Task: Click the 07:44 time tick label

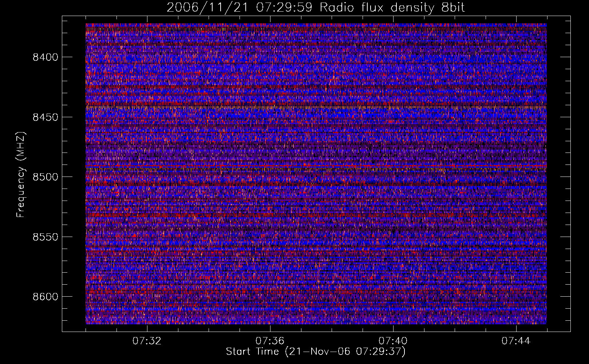Action: point(516,341)
